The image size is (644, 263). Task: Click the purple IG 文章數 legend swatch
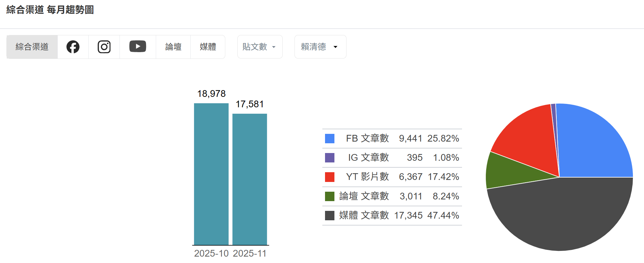click(x=329, y=158)
